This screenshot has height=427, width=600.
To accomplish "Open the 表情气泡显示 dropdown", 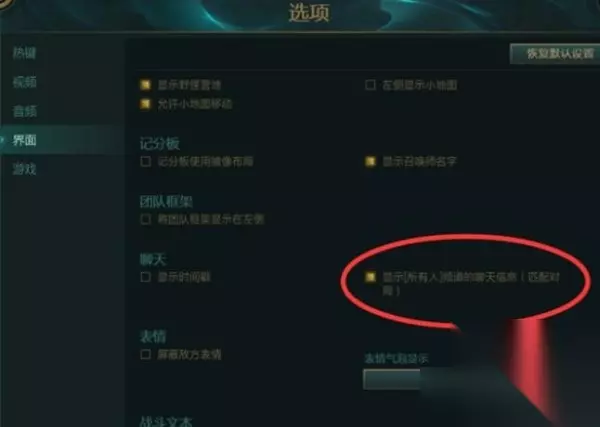I will click(x=392, y=379).
